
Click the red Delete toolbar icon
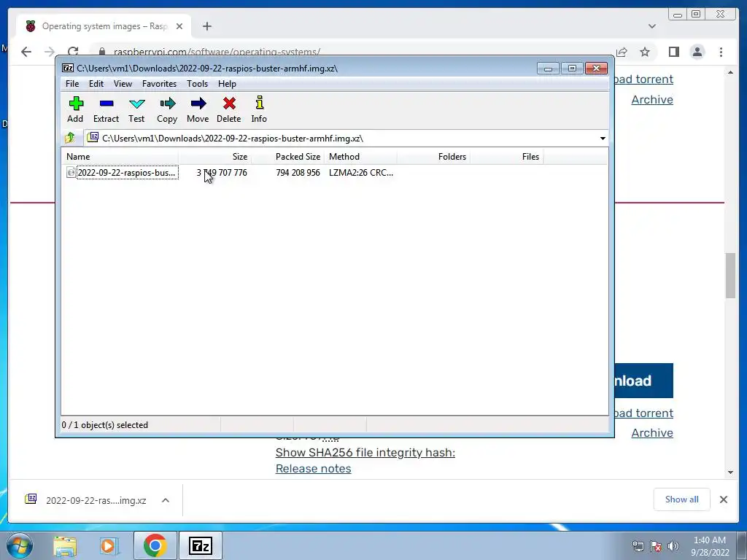click(x=229, y=109)
